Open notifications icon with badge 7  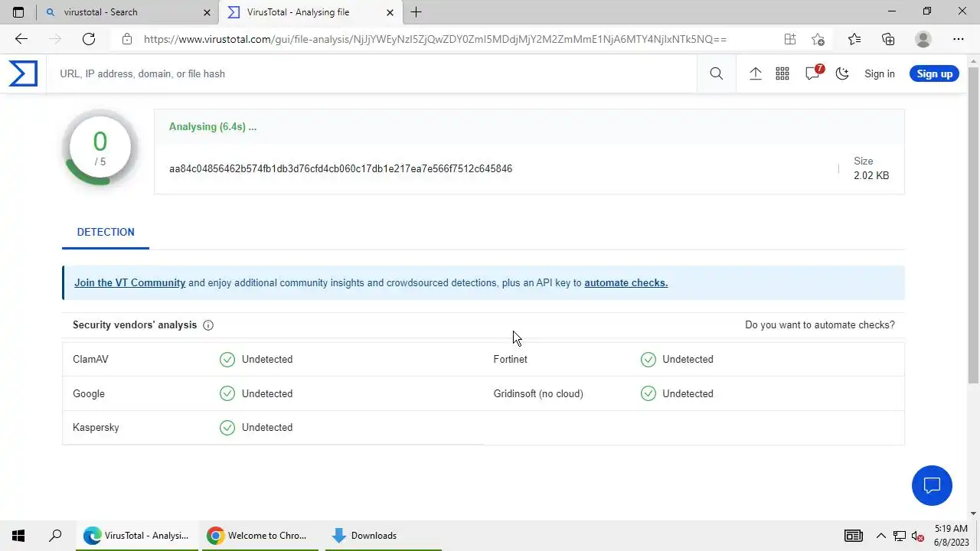(813, 73)
